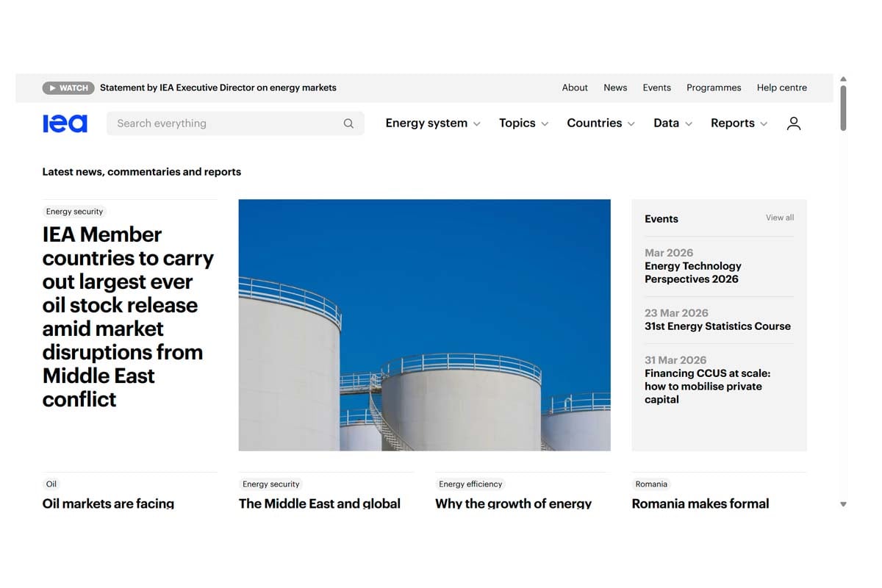Open Romania makes formal article
Viewport: 882px width, 588px height.
700,503
